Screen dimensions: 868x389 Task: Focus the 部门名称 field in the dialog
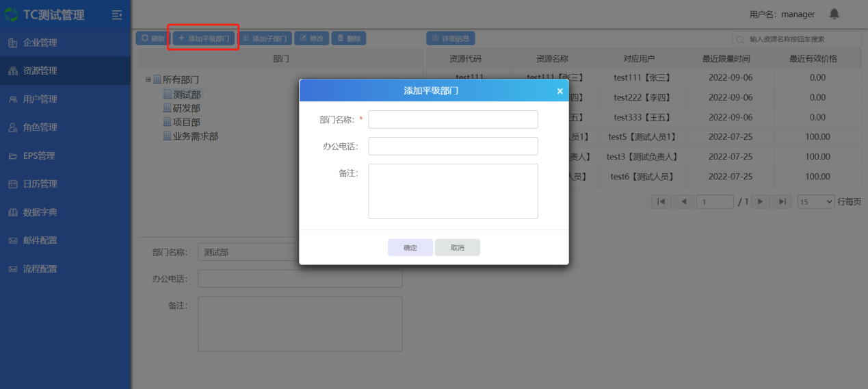click(453, 119)
